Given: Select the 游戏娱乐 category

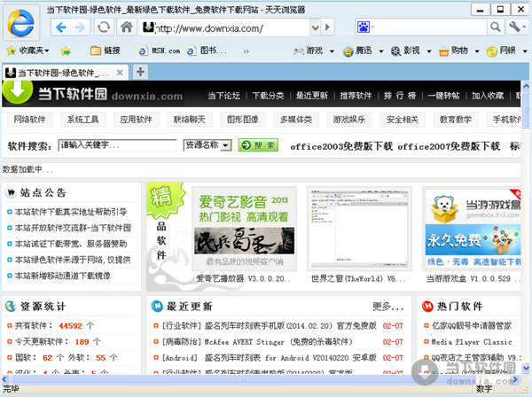Looking at the screenshot, I should (x=349, y=120).
